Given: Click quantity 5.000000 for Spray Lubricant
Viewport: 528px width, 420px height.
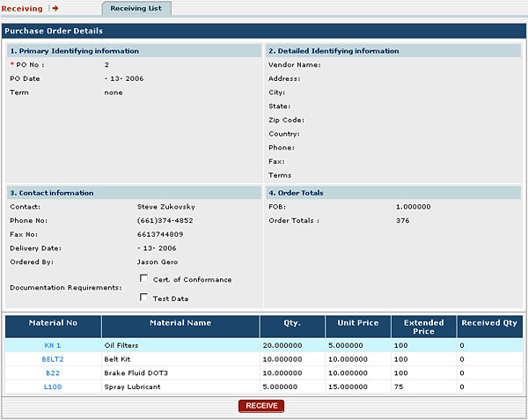Looking at the screenshot, I should pyautogui.click(x=280, y=387).
